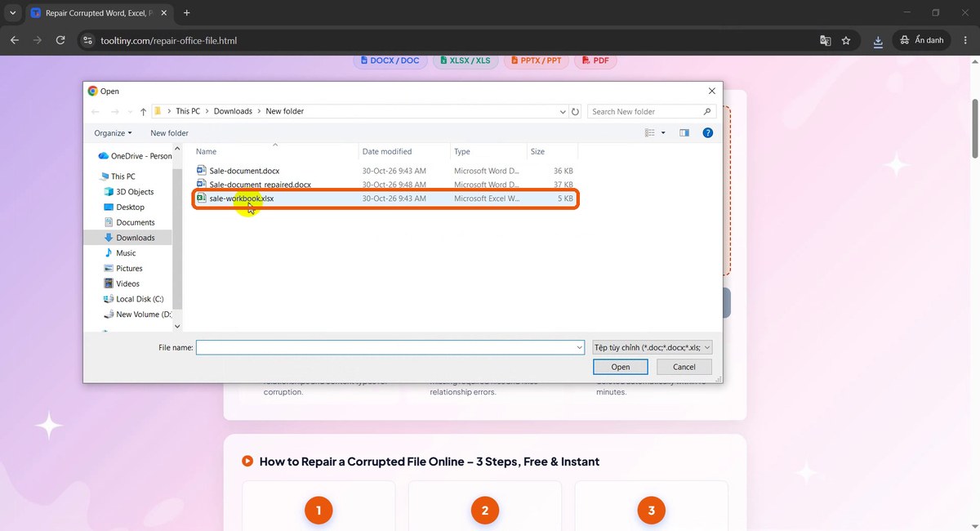Open recent locations dropdown arrow
The width and height of the screenshot is (980, 531).
[x=129, y=112]
